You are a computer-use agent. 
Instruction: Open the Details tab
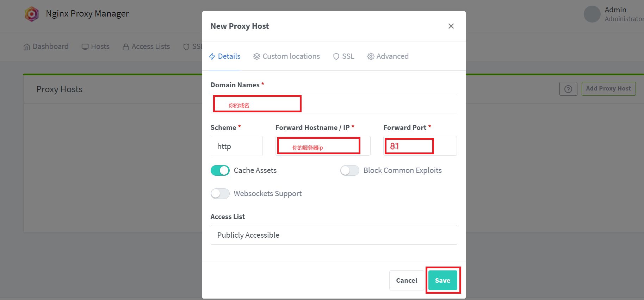[x=225, y=56]
